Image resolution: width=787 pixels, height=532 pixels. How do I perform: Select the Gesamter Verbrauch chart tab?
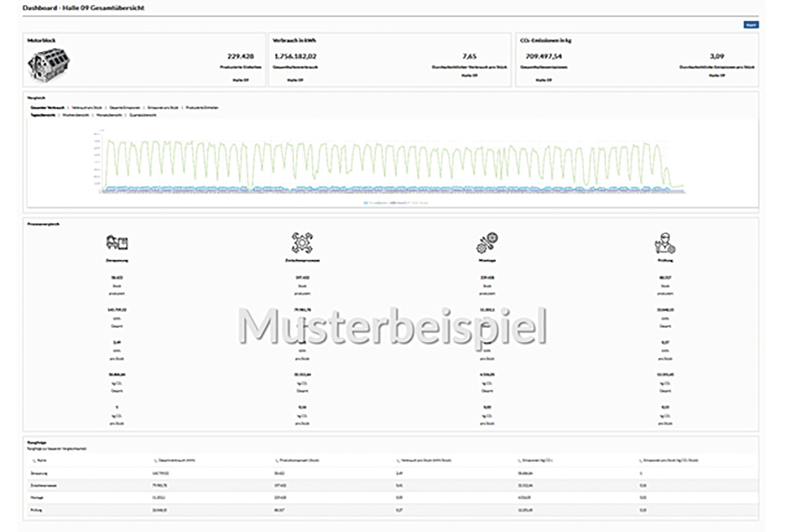(x=47, y=108)
